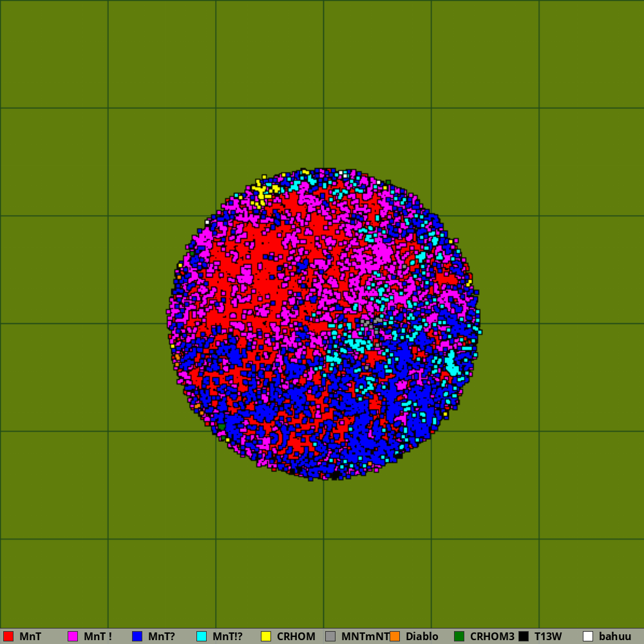Click the white bahuu legend swatch
The image size is (644, 644).
(x=588, y=636)
